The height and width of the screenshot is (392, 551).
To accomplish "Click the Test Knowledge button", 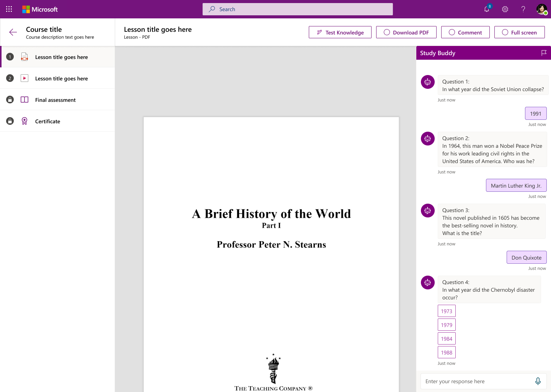I will tap(340, 33).
